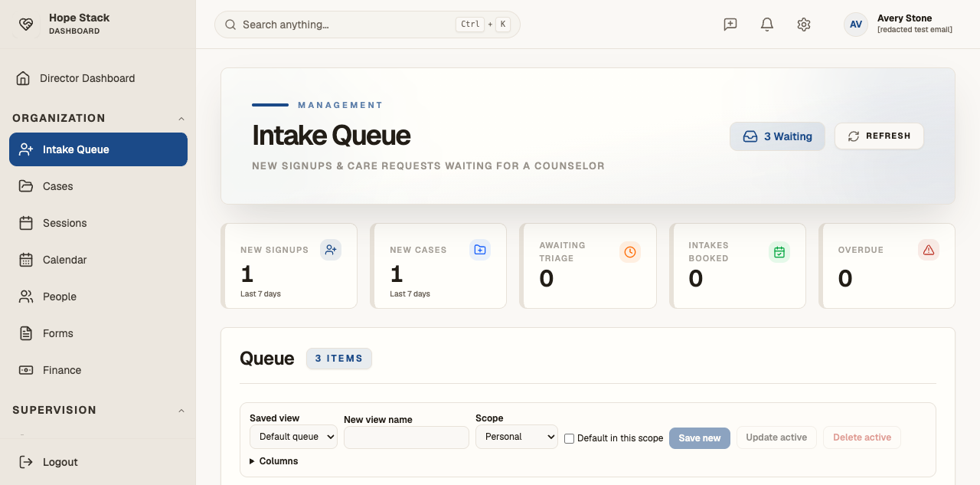Click Logout

(98, 462)
